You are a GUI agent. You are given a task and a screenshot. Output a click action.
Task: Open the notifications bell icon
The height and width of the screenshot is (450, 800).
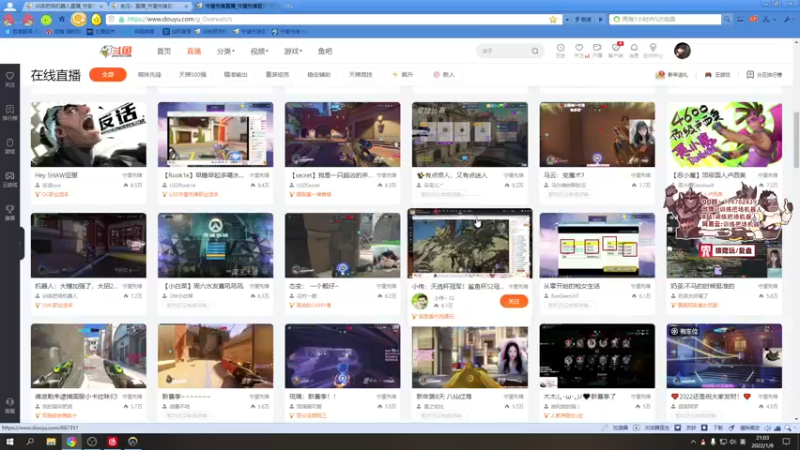634,50
